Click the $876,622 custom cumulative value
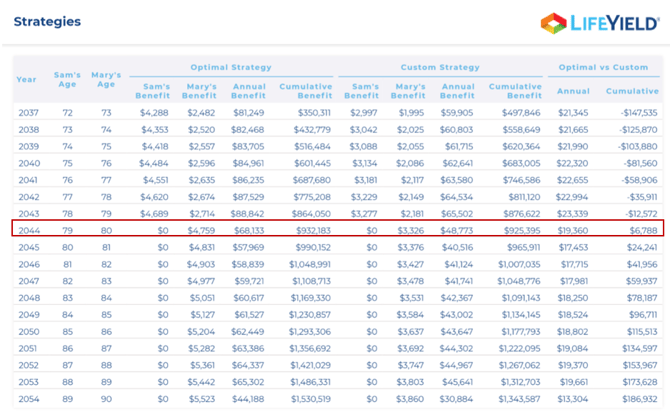The width and height of the screenshot is (670, 415). [522, 214]
